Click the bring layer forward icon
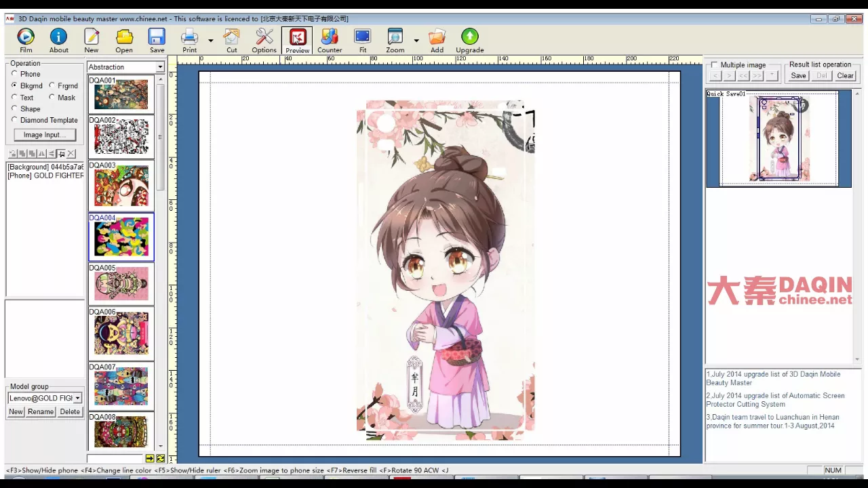 pos(22,154)
